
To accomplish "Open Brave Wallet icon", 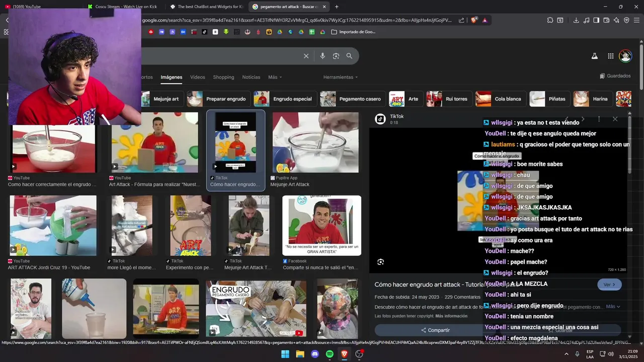I will point(606,20).
